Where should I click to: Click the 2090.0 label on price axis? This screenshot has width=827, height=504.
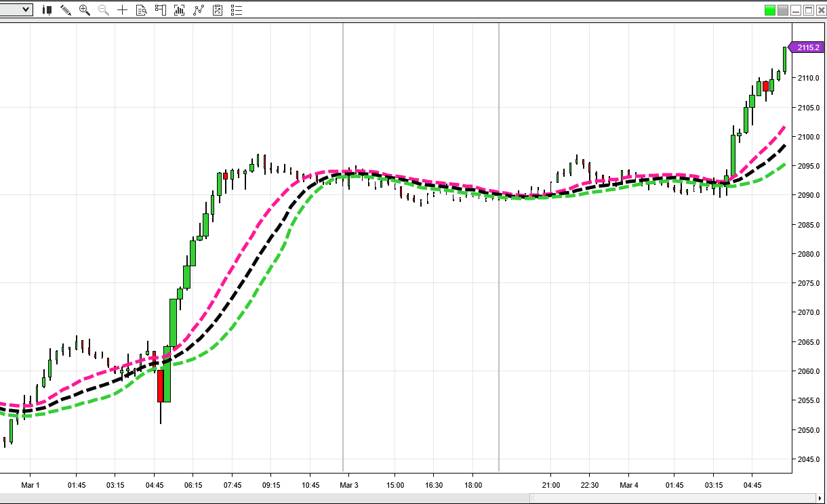(808, 196)
